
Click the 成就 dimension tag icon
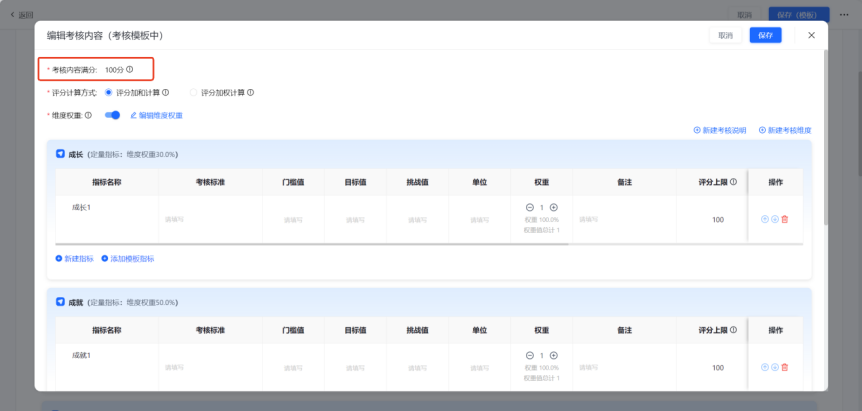point(60,302)
